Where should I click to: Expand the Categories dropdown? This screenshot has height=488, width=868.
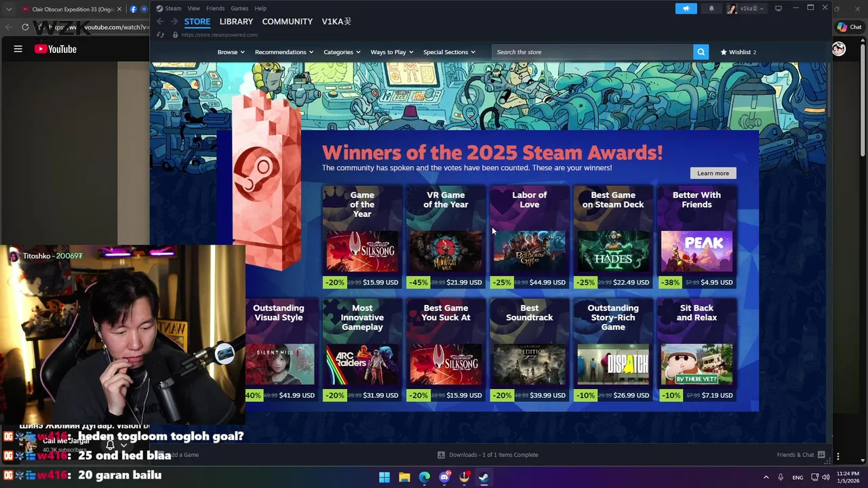click(x=342, y=52)
